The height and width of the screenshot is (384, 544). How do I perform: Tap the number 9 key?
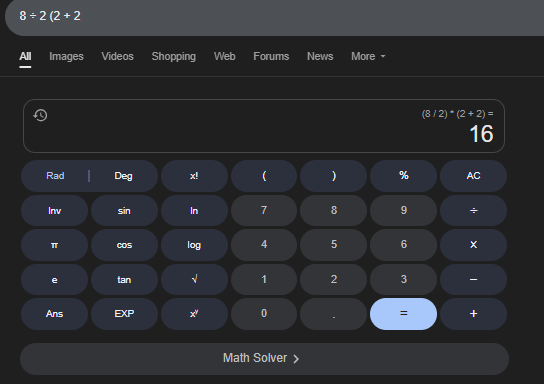point(403,211)
